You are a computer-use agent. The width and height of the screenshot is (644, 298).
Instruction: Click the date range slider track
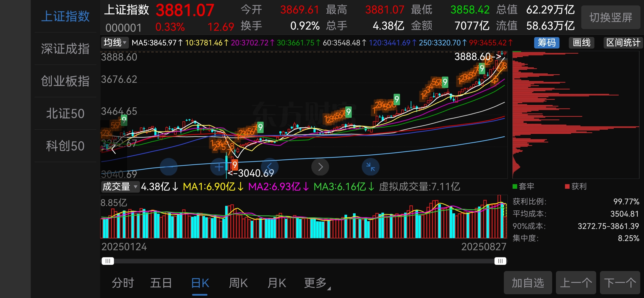click(x=304, y=261)
